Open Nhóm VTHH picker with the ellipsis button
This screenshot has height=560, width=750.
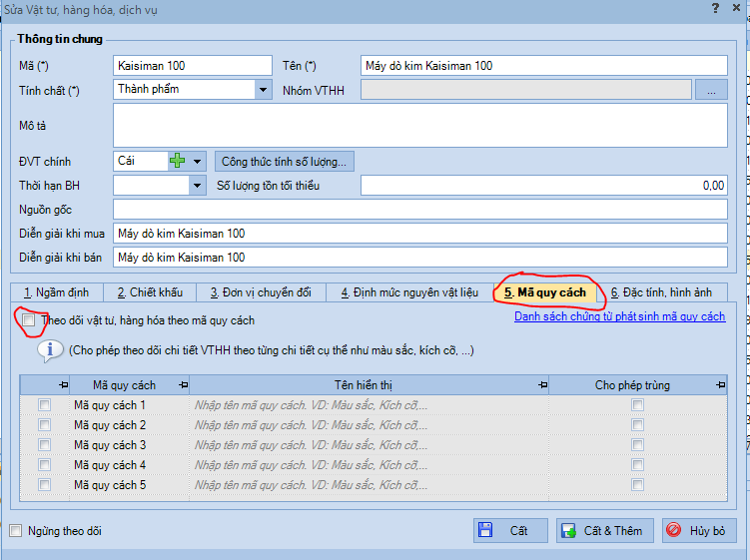(711, 90)
